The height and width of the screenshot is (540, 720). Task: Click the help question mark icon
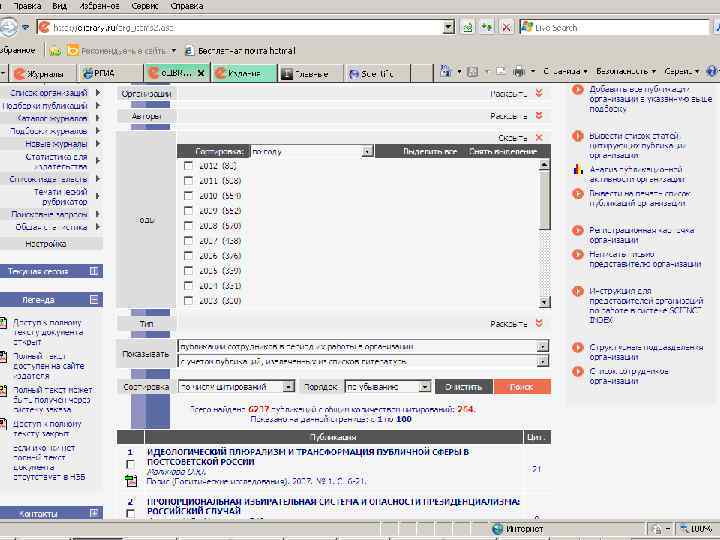[x=712, y=72]
